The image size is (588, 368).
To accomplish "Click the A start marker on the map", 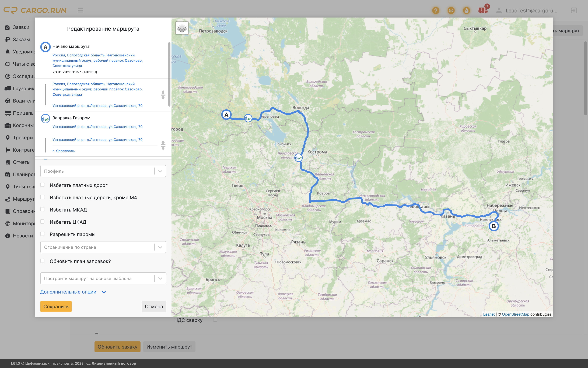I will (226, 115).
